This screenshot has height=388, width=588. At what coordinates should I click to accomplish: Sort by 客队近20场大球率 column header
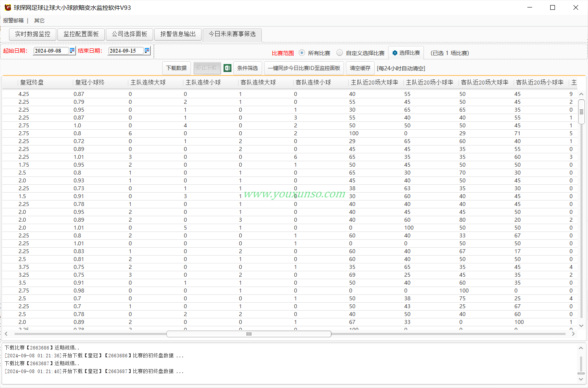pos(486,82)
